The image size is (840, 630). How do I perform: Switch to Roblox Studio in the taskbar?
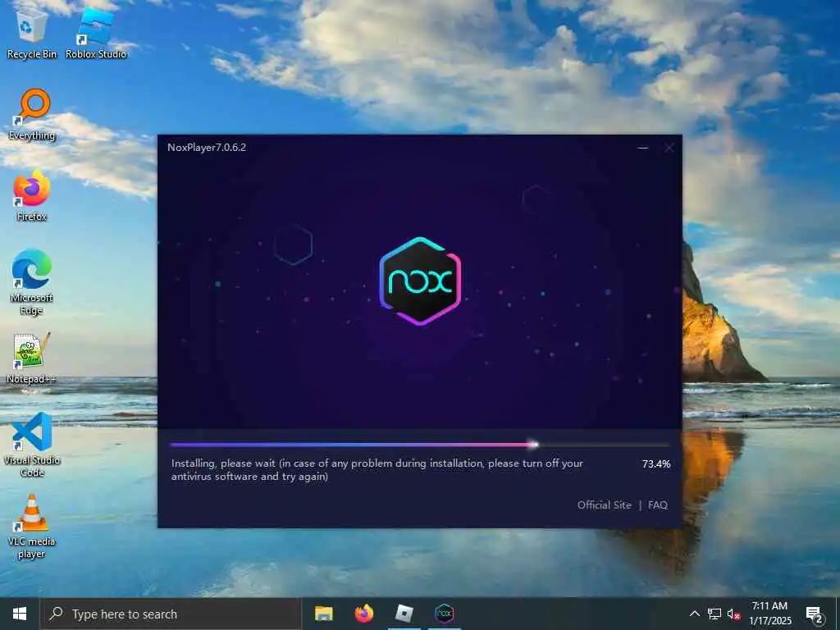click(404, 614)
